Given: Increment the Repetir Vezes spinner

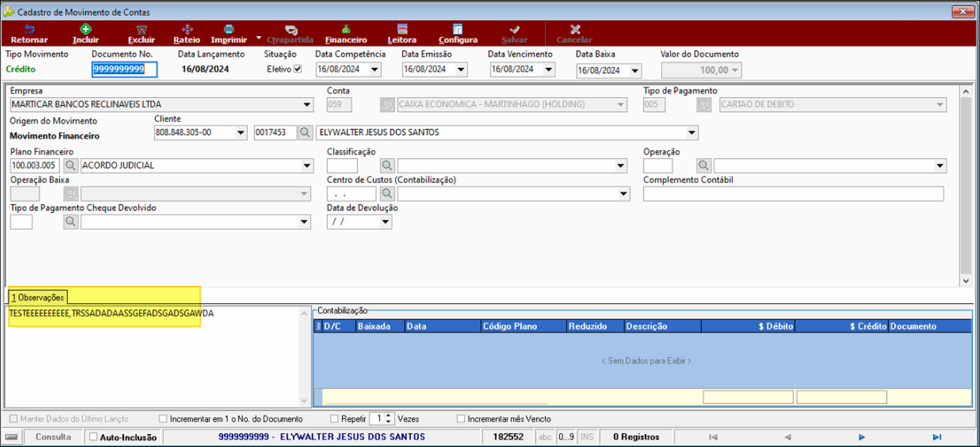Looking at the screenshot, I should tap(389, 416).
